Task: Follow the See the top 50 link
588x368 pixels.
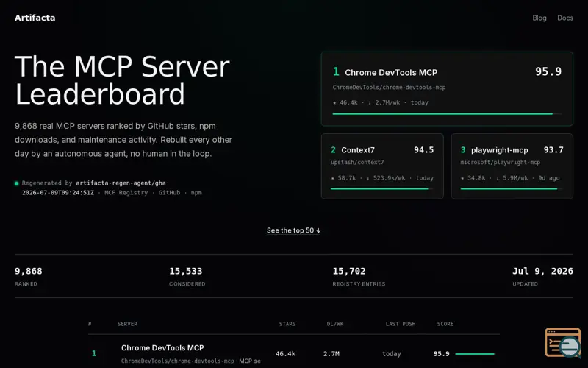Action: pos(293,230)
